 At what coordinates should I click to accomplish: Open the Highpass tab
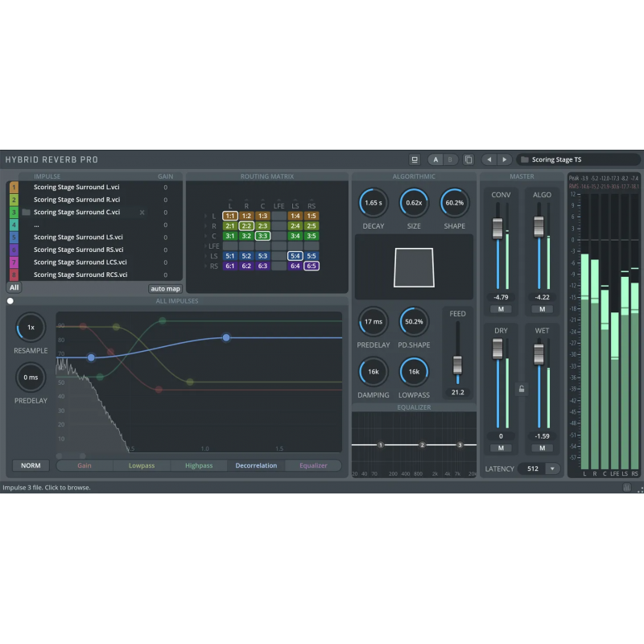click(x=198, y=464)
